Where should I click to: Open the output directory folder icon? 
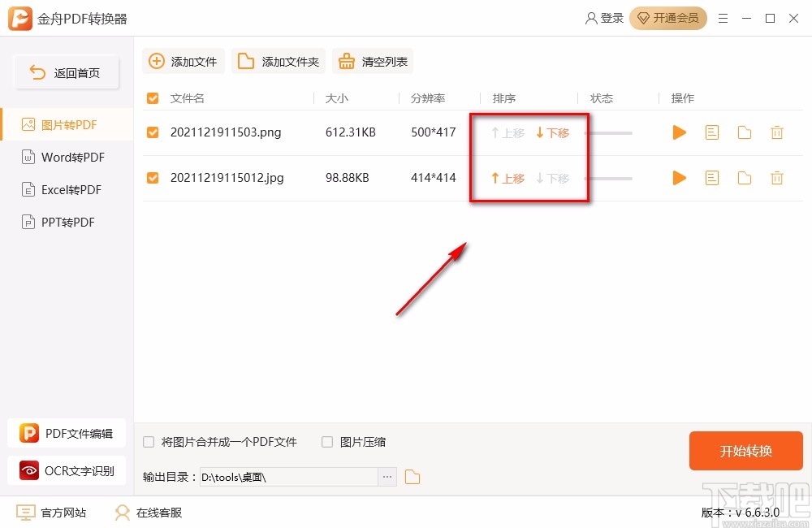(412, 477)
